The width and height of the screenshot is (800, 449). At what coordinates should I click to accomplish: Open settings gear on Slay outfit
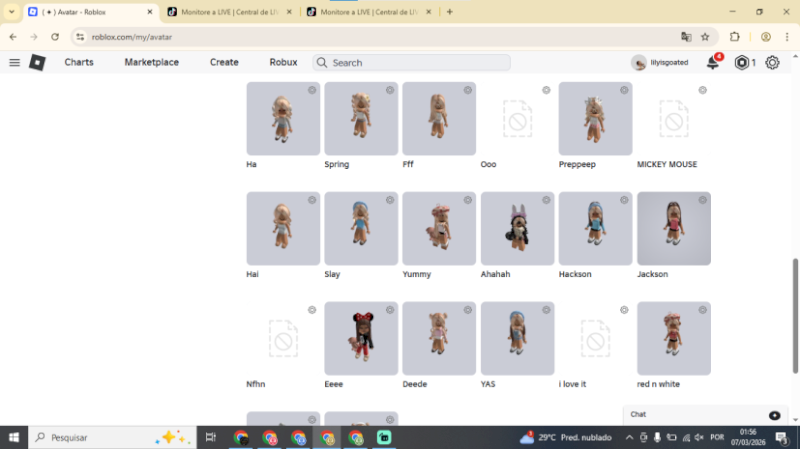click(x=390, y=200)
